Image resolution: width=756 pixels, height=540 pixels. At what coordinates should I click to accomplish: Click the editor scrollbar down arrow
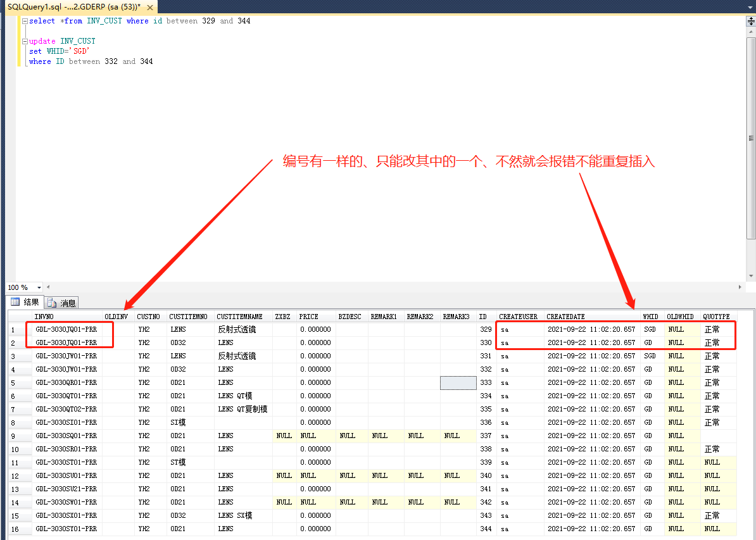pos(751,275)
